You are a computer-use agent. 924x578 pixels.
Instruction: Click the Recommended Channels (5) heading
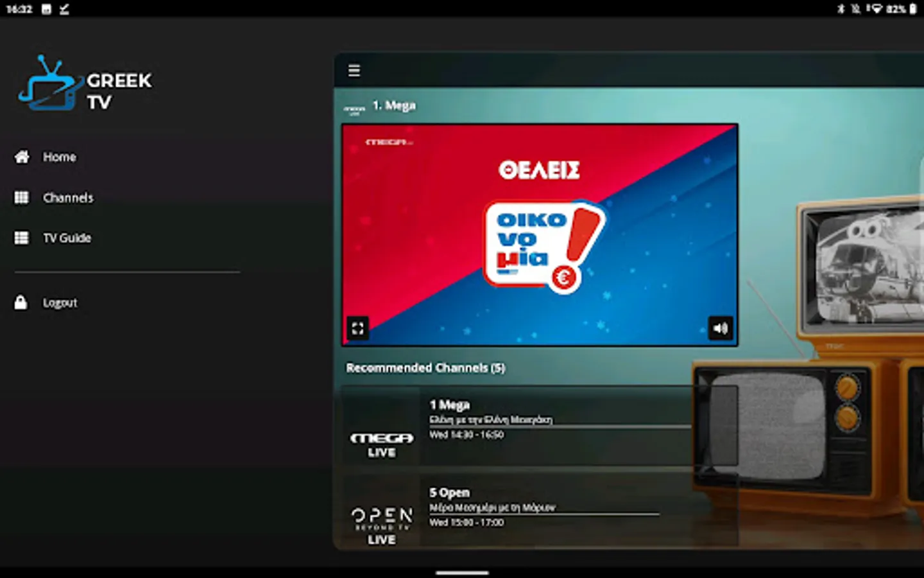425,368
